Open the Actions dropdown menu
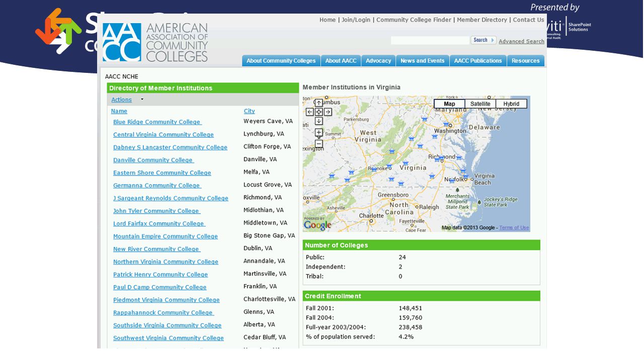The height and width of the screenshot is (362, 644). point(127,100)
